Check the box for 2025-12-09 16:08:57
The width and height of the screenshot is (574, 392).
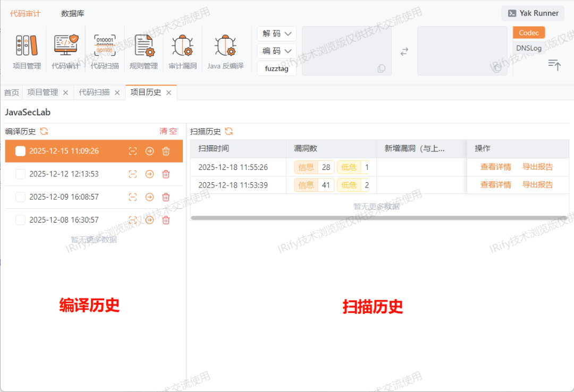(21, 197)
